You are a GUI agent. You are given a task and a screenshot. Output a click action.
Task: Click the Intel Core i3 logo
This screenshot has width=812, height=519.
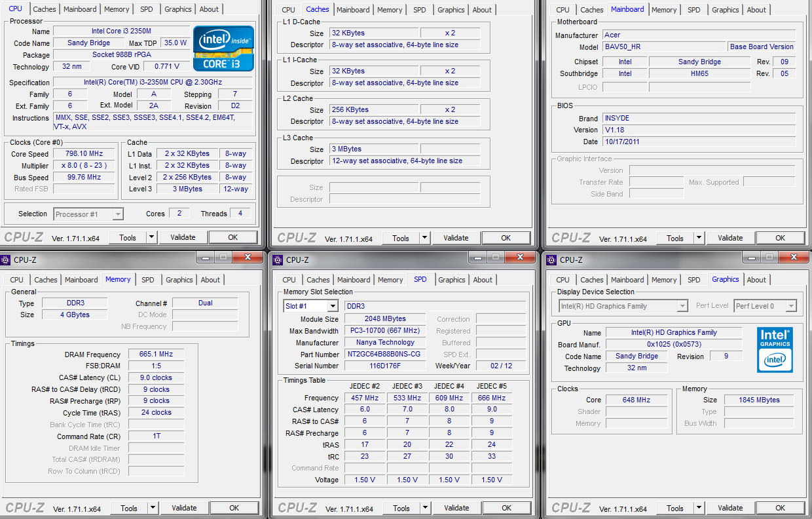224,48
